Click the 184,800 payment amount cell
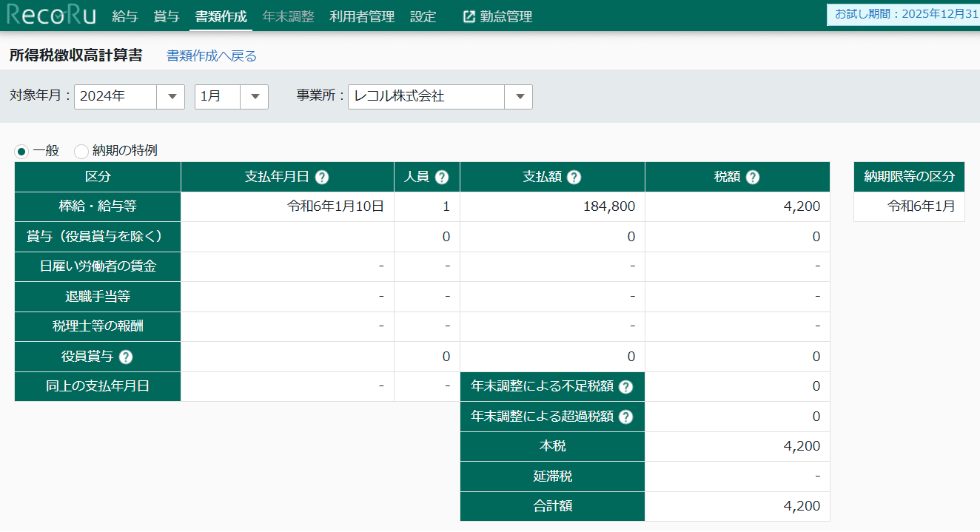 pos(552,206)
